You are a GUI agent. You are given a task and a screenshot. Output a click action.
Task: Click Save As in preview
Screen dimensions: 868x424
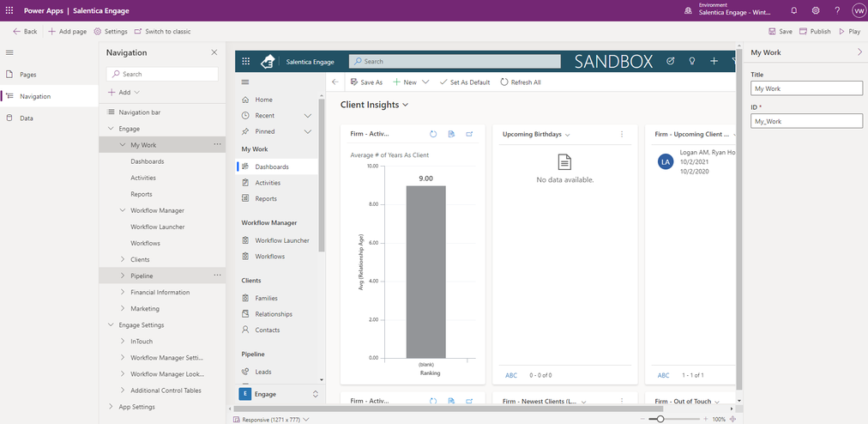tap(366, 82)
